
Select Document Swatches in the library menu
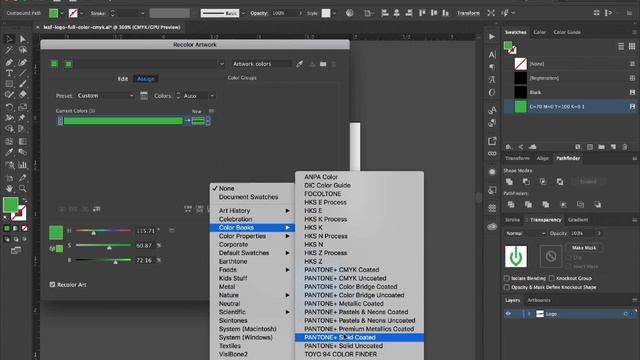(252, 197)
